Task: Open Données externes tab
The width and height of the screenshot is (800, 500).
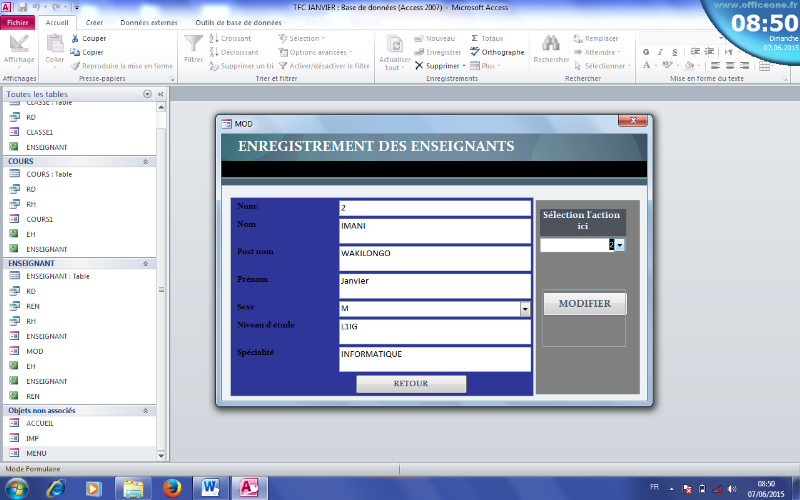Action: tap(149, 22)
